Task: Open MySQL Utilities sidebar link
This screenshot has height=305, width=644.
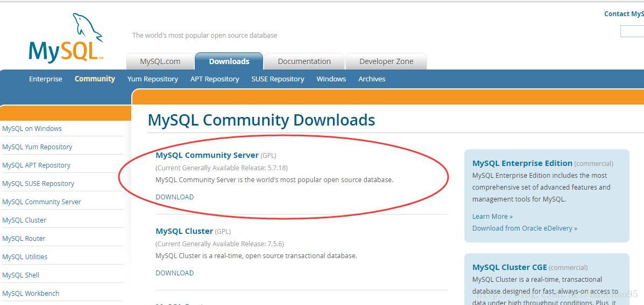Action: coord(25,257)
